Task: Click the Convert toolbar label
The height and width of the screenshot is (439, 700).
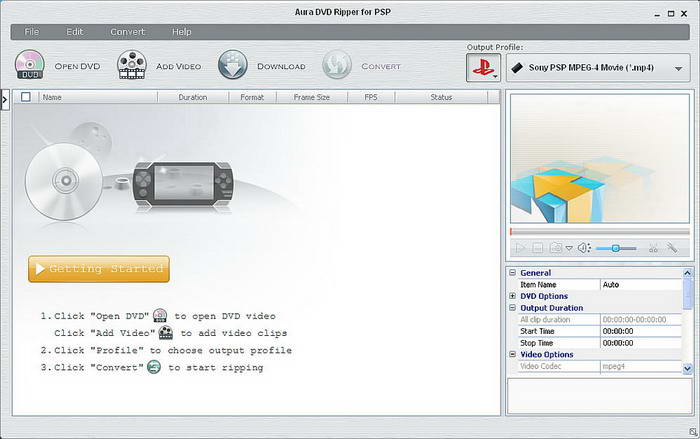Action: tap(381, 66)
